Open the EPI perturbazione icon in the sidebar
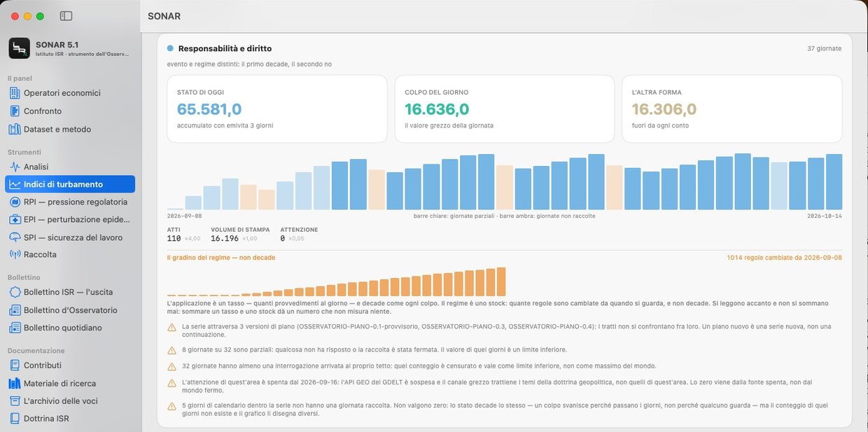The width and height of the screenshot is (868, 432). pyautogui.click(x=15, y=220)
